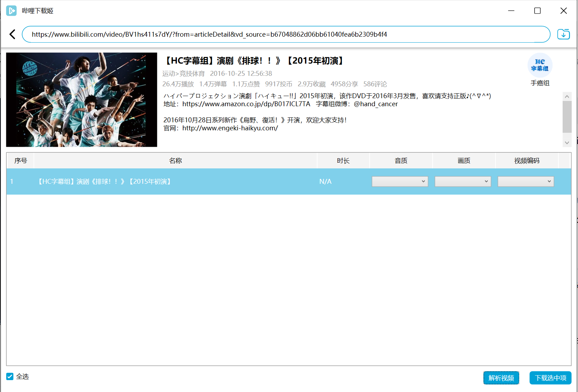The width and height of the screenshot is (578, 392).
Task: Click the 音质 column header
Action: (x=401, y=161)
